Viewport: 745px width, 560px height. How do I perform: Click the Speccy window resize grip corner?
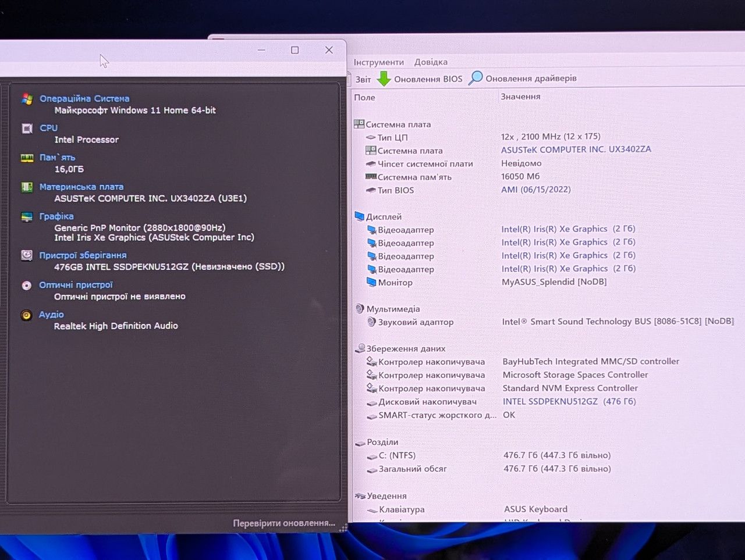pyautogui.click(x=343, y=527)
